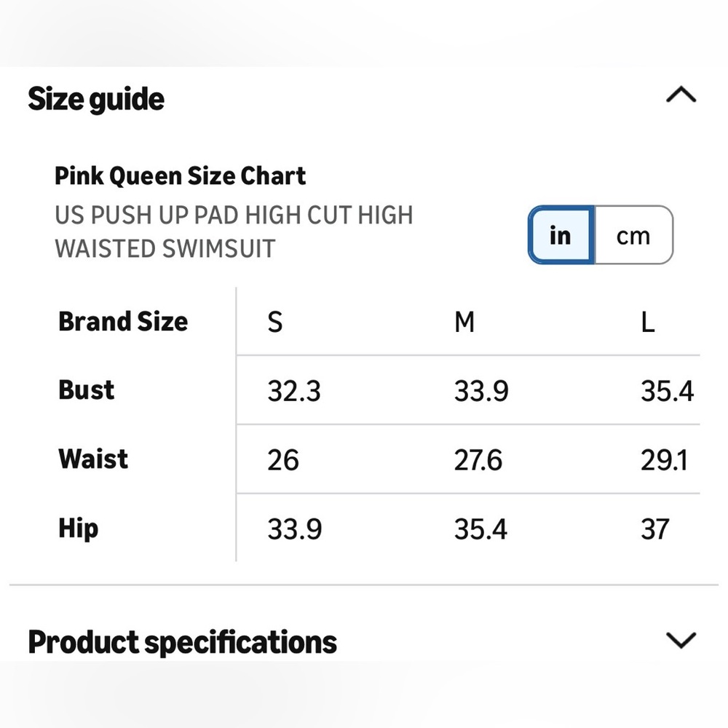Click the large waist value 29.1
Image resolution: width=728 pixels, height=728 pixels.
click(665, 460)
